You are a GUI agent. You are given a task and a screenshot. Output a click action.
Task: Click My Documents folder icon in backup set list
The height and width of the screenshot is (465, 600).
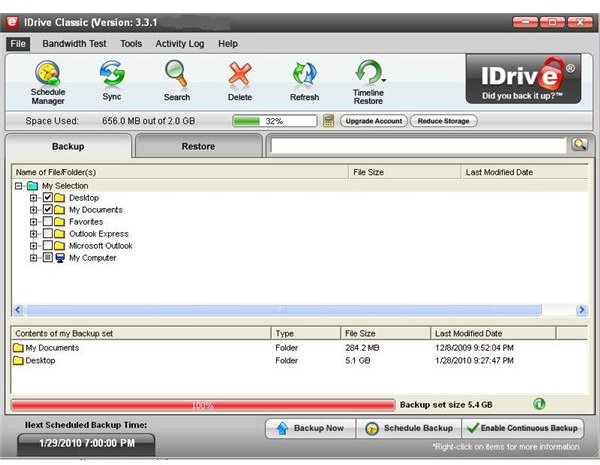click(x=18, y=348)
